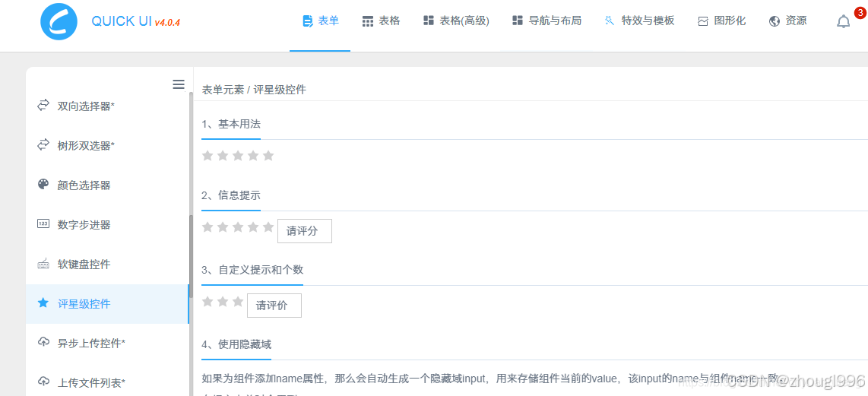Select fourth star in 信息提示 rating
The width and height of the screenshot is (868, 396).
[x=253, y=227]
